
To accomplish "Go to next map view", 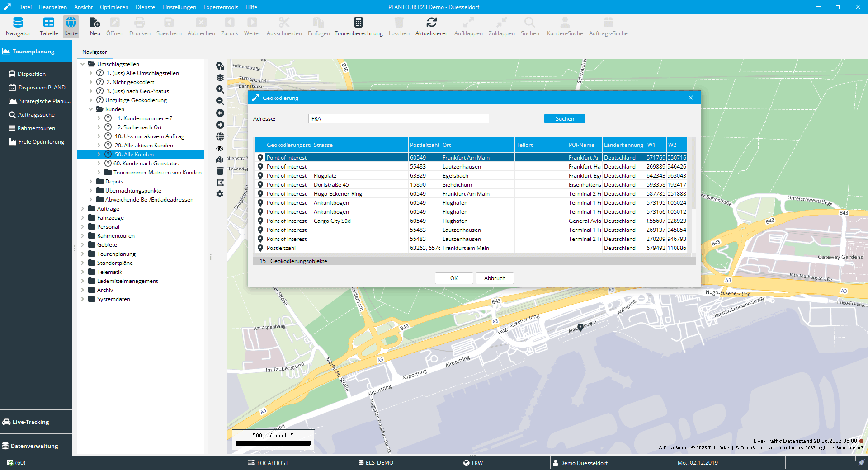I will (x=220, y=125).
